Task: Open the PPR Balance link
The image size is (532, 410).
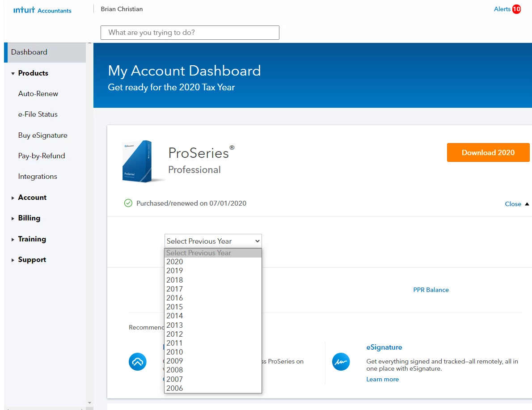Action: (x=431, y=290)
